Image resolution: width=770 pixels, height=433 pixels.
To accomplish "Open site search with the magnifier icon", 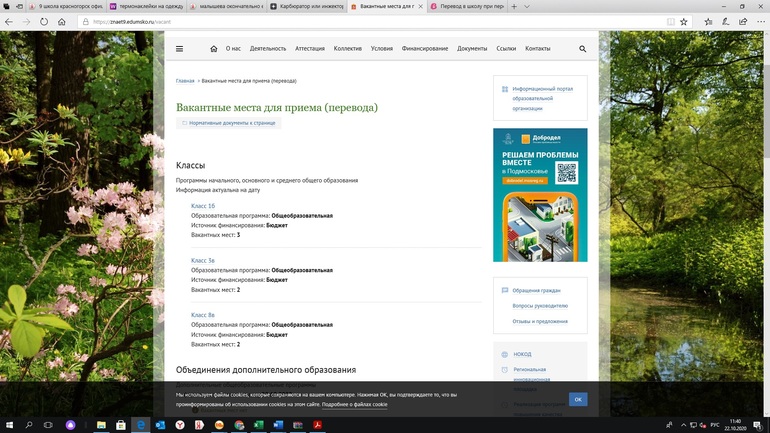I will click(x=583, y=48).
